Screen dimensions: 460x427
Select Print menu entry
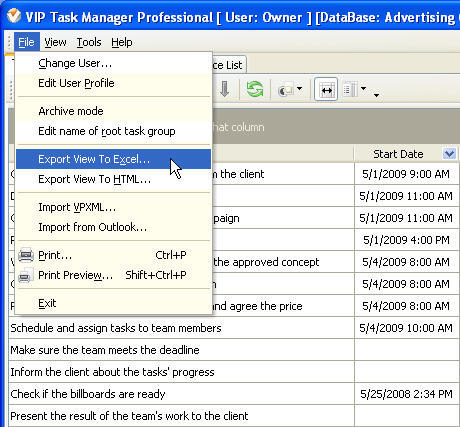point(113,255)
